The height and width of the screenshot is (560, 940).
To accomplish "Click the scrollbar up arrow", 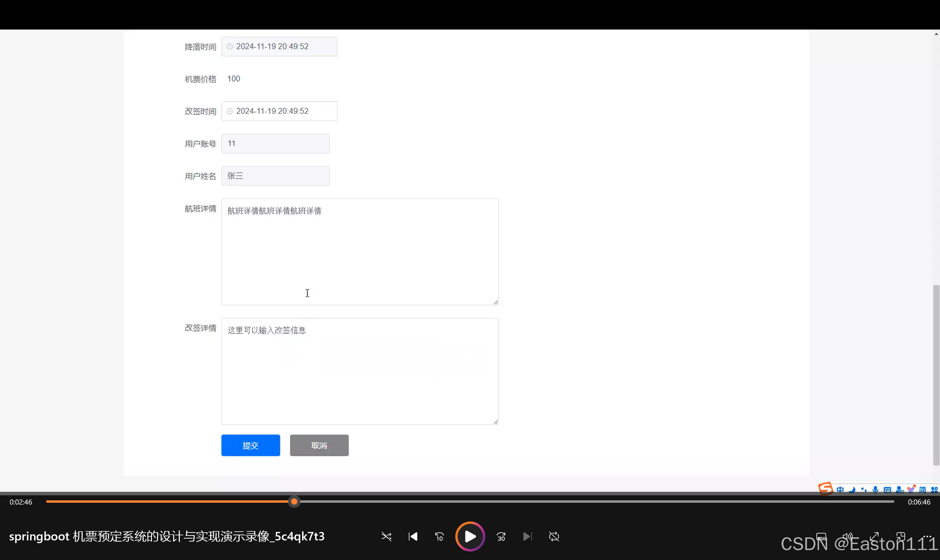I will coord(936,33).
